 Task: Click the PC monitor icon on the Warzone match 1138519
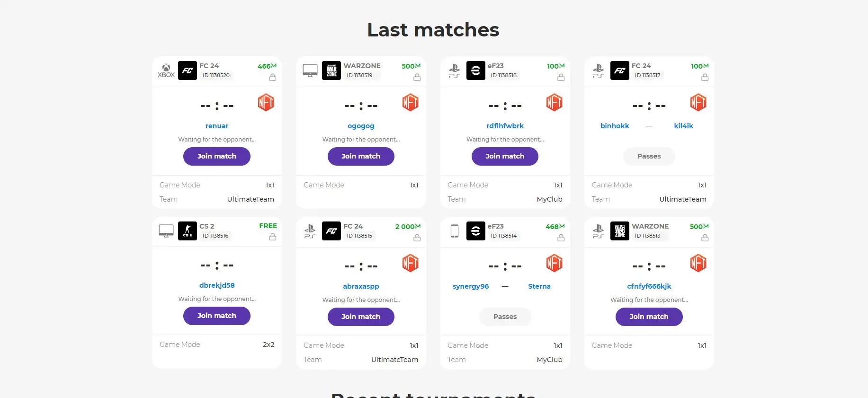click(x=310, y=71)
